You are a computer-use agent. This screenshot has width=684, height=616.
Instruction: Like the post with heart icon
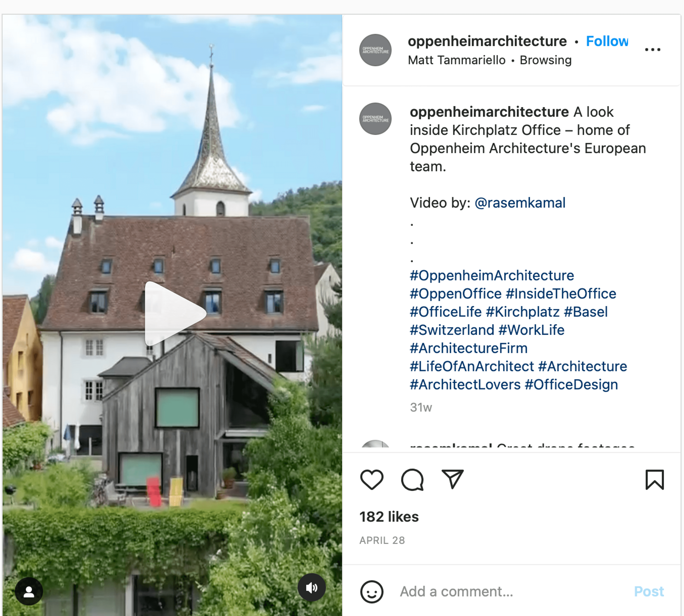372,480
